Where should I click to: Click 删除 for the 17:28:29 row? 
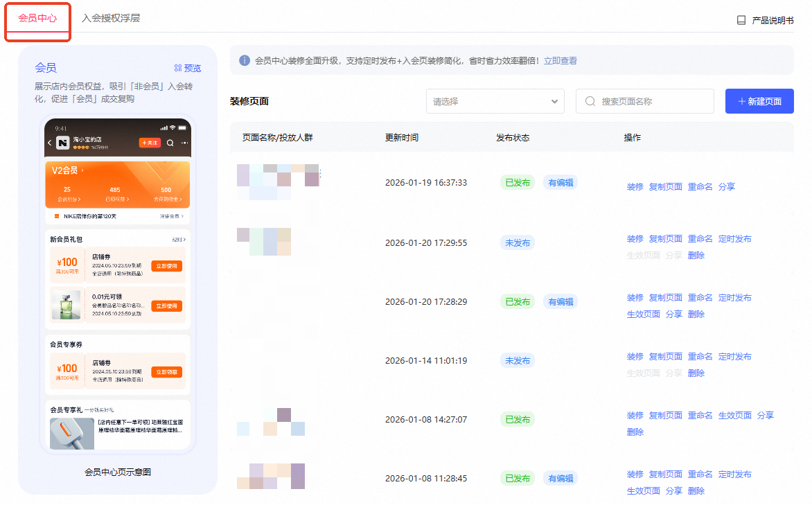[696, 314]
